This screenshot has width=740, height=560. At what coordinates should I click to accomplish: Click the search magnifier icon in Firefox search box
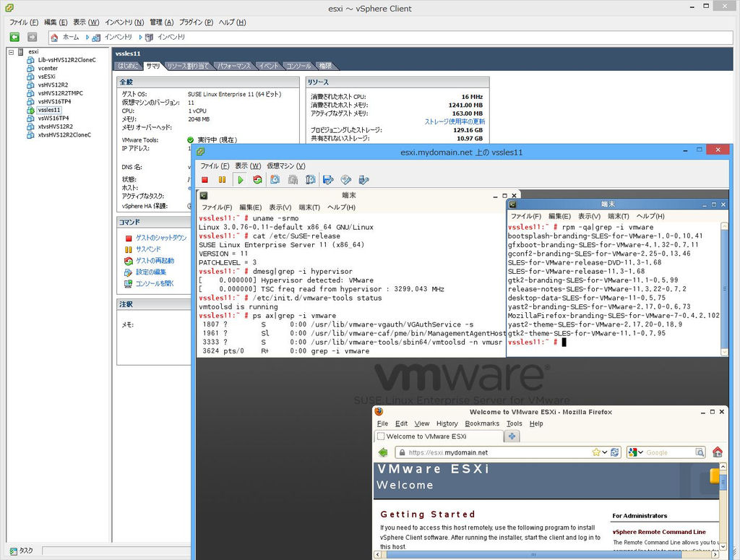point(700,452)
